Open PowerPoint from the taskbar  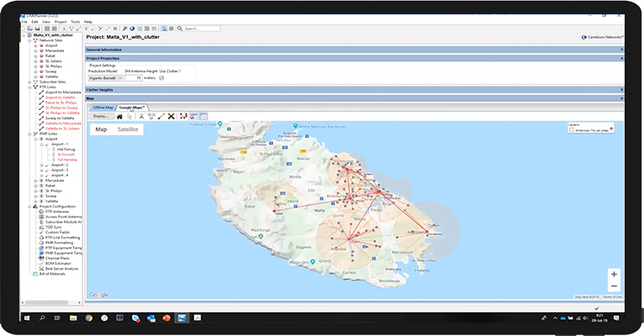coord(166,318)
